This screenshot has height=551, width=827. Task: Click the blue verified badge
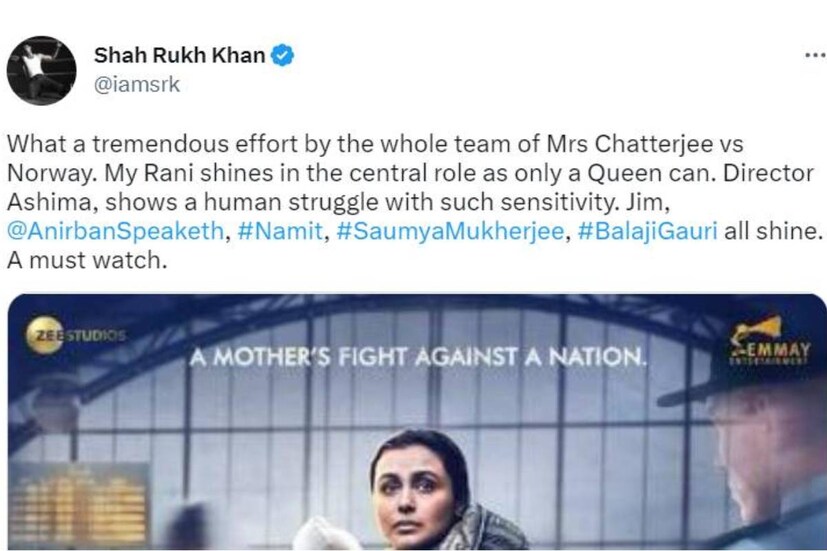(x=283, y=56)
